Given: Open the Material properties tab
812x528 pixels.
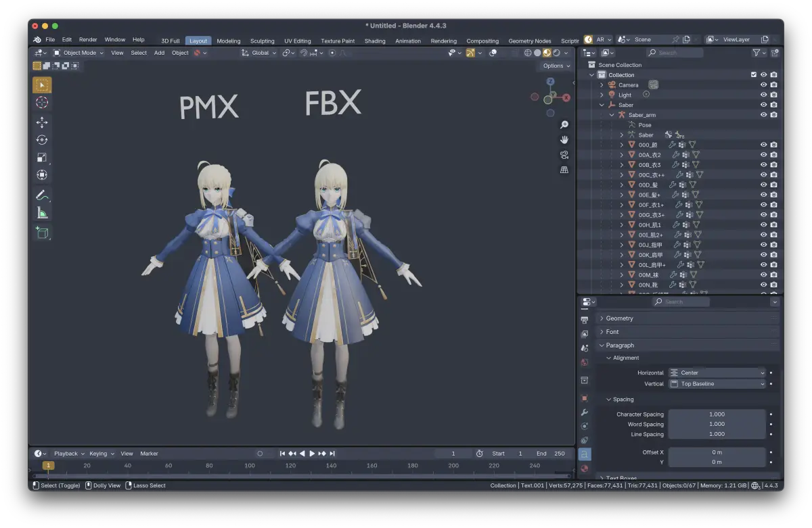Looking at the screenshot, I should click(585, 468).
